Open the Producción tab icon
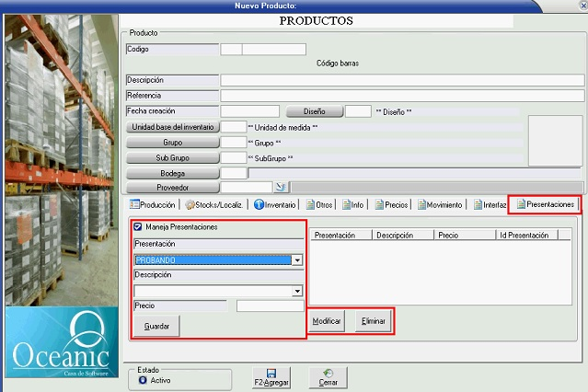 [134, 205]
